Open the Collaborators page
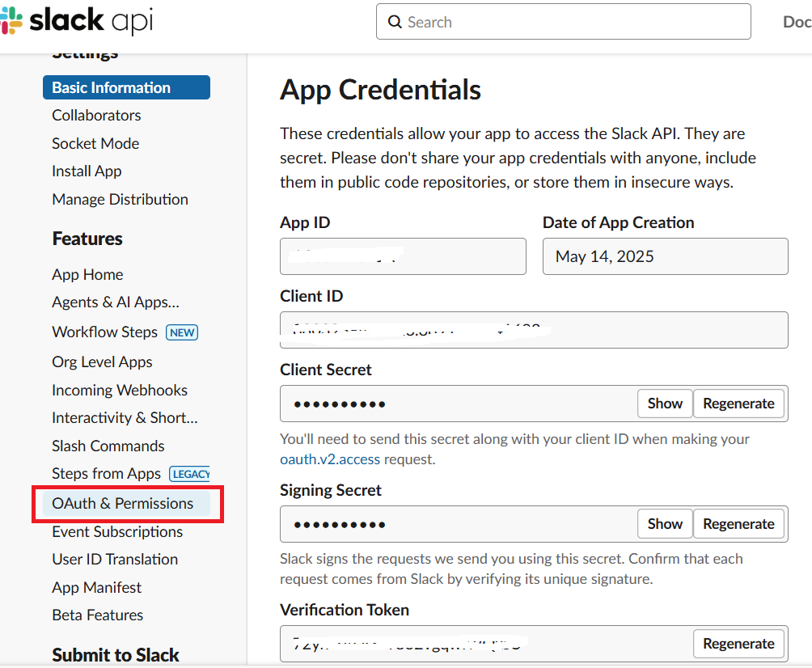The height and width of the screenshot is (668, 812). coord(96,116)
